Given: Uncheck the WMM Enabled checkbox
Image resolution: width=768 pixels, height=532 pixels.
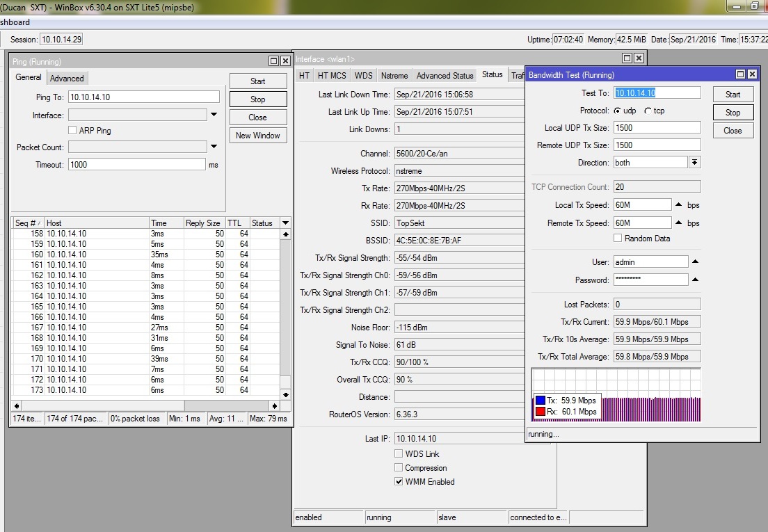Looking at the screenshot, I should [x=399, y=481].
